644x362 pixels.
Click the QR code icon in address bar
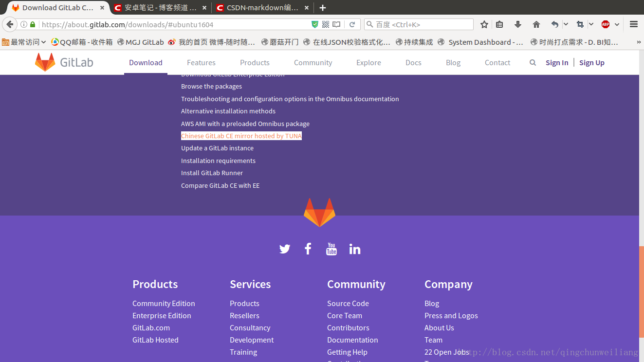[326, 24]
